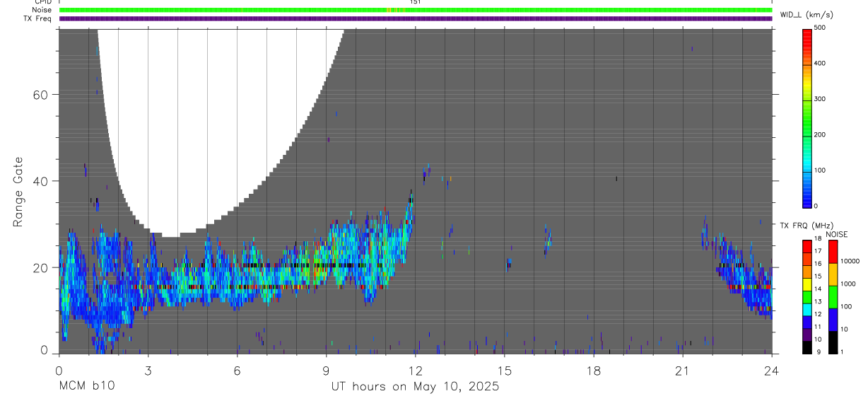Click the MCM b10 radar beam label

click(86, 386)
